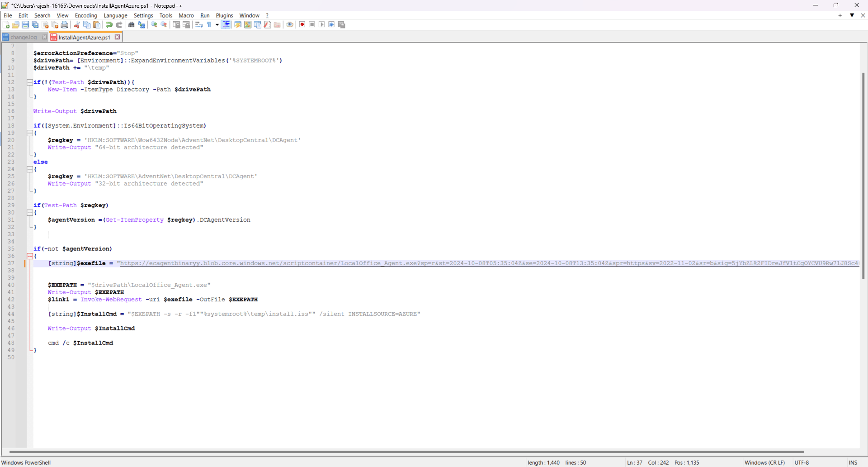Click the Stop recording macro icon
868x467 pixels.
(x=312, y=25)
